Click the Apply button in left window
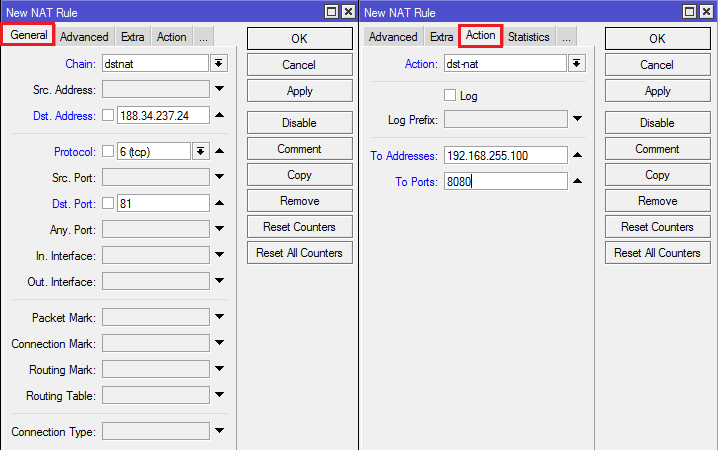 [x=299, y=91]
